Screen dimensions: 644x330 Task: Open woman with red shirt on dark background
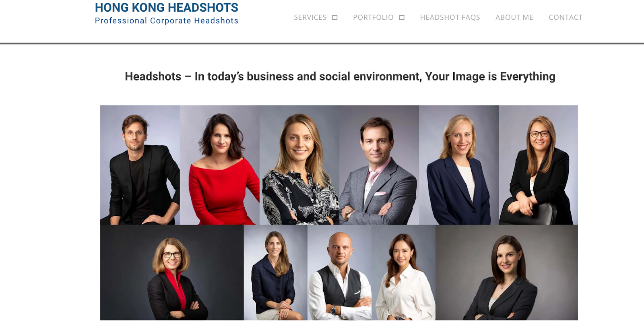pos(172,272)
